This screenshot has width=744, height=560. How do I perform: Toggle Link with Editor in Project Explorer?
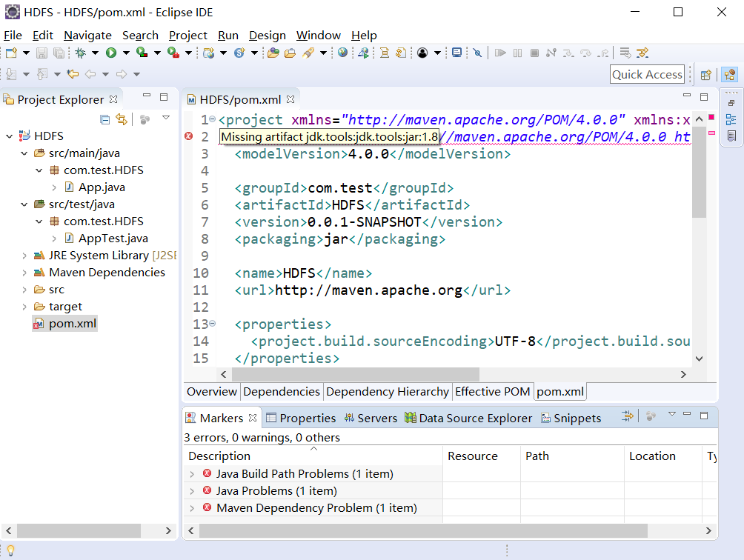point(122,119)
